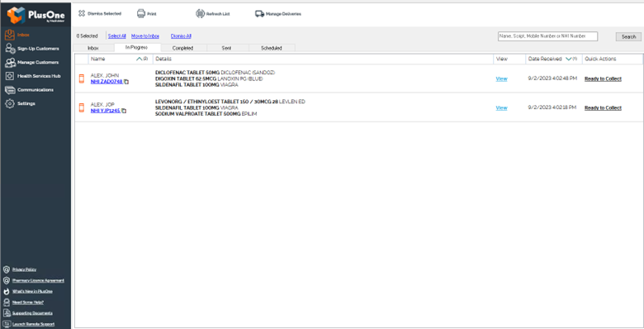The height and width of the screenshot is (329, 644).
Task: Copy NHI ZAD0748 using copy icon
Action: click(x=126, y=82)
